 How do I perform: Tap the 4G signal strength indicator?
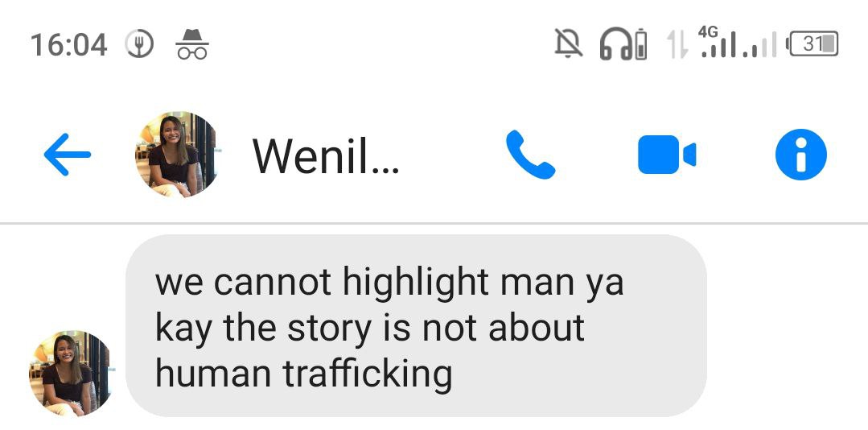[x=718, y=42]
